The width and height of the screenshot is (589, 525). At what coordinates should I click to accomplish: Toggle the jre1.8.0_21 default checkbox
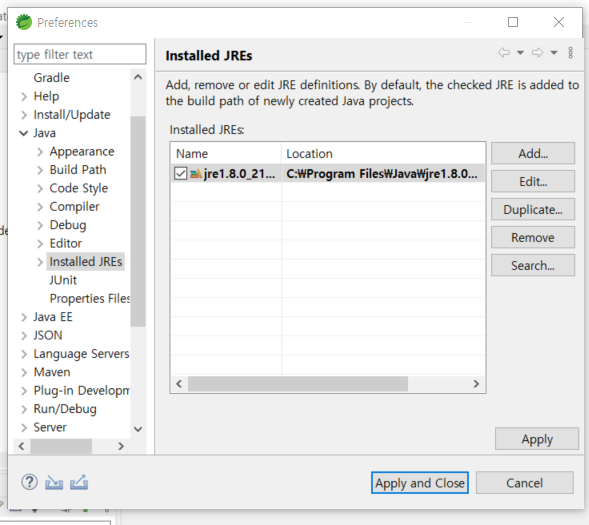point(180,173)
